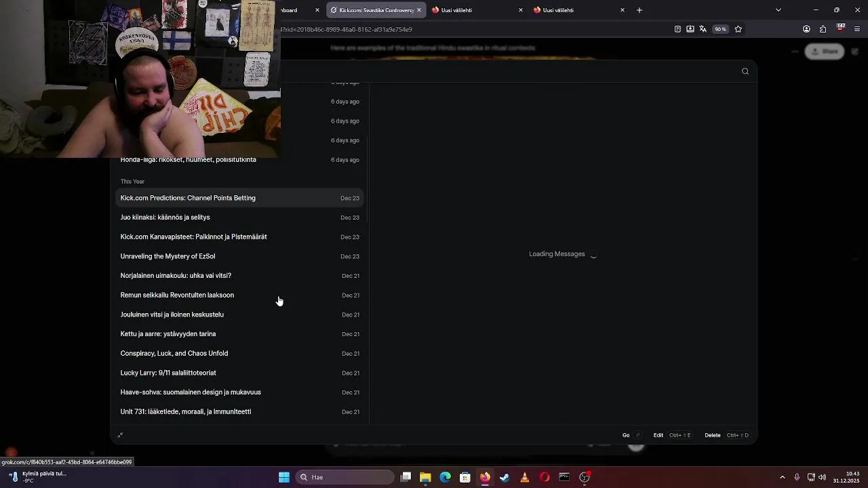Open chat 'Lucky Larry: 9/11 salaliittoteoriat'
Screen dimensions: 868x488
click(240, 373)
